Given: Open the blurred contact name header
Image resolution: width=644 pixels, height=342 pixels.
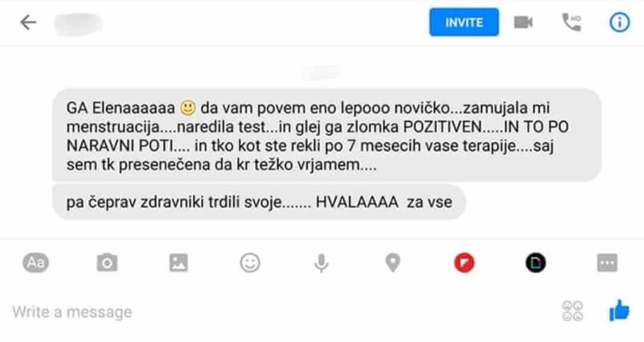Looking at the screenshot, I should [78, 23].
